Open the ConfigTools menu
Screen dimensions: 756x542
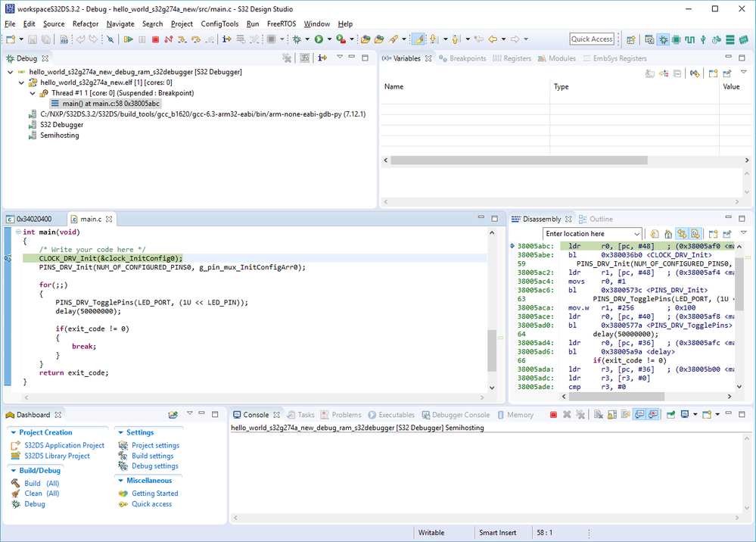[x=219, y=24]
